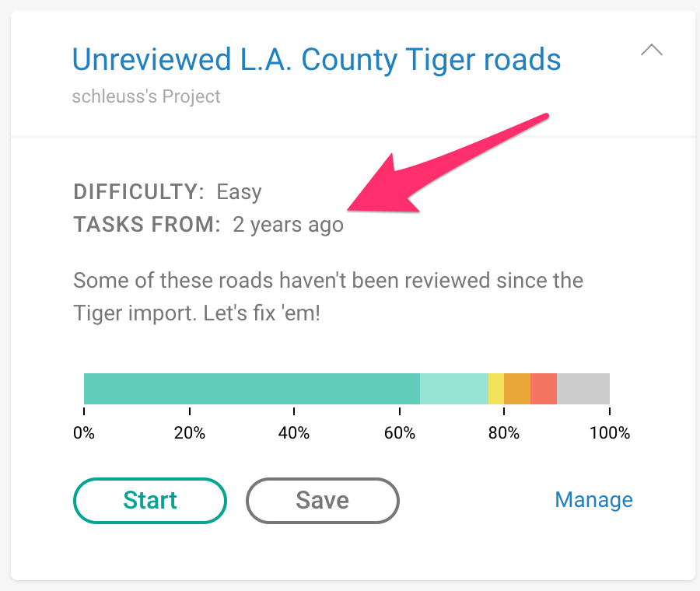The height and width of the screenshot is (591, 700).
Task: Click the Tasks From 2 years ago text
Action: [x=208, y=225]
